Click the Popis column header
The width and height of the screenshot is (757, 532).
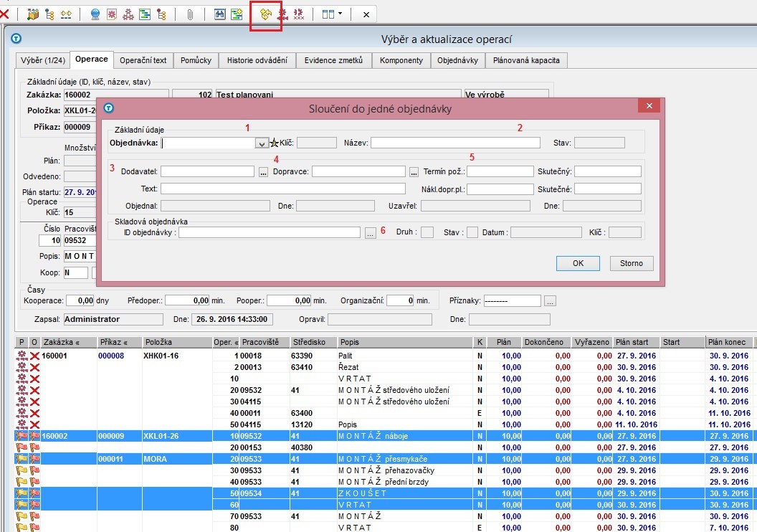pyautogui.click(x=405, y=342)
